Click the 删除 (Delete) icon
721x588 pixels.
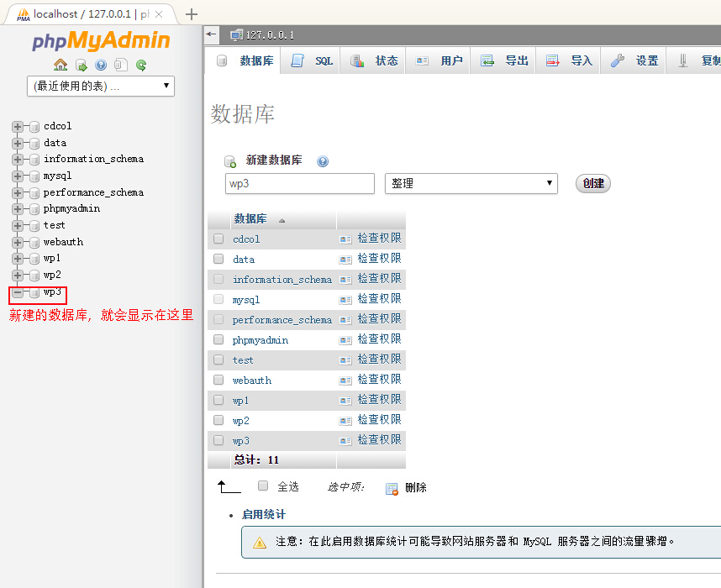click(390, 488)
